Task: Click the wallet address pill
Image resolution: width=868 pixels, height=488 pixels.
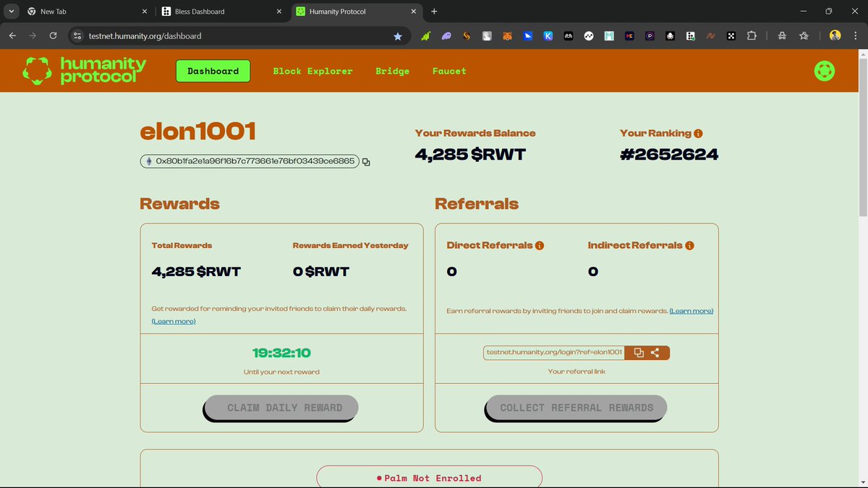Action: [x=250, y=161]
